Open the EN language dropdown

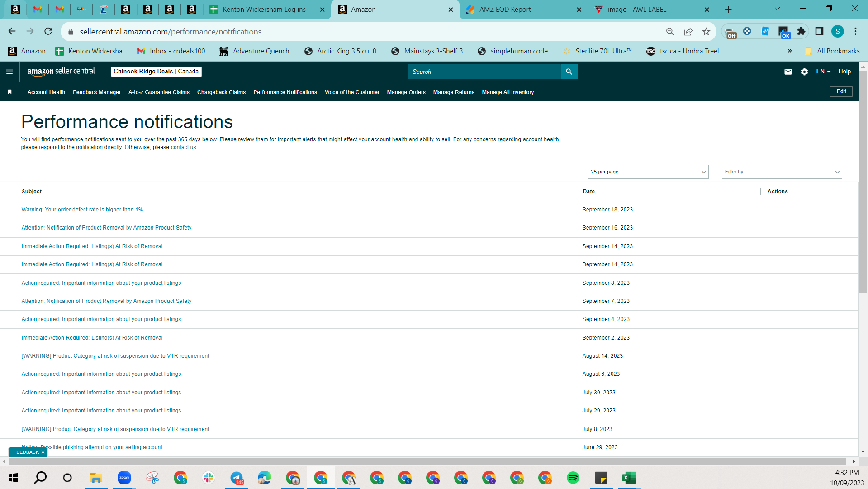[x=823, y=72]
